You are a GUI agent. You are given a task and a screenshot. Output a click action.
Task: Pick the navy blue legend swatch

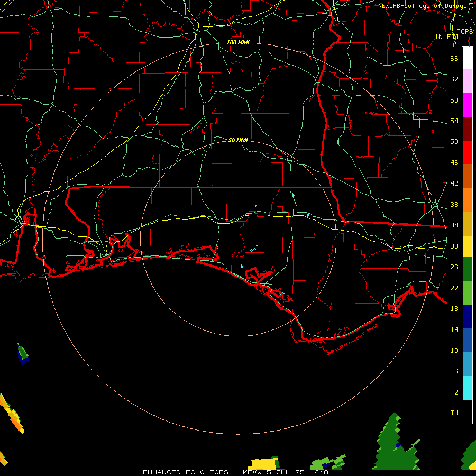(x=467, y=317)
